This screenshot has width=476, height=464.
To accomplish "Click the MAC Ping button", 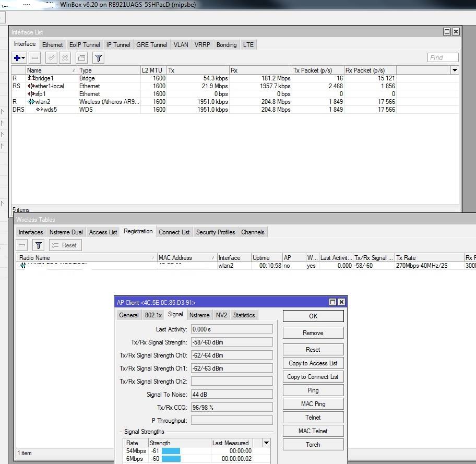I will point(313,404).
